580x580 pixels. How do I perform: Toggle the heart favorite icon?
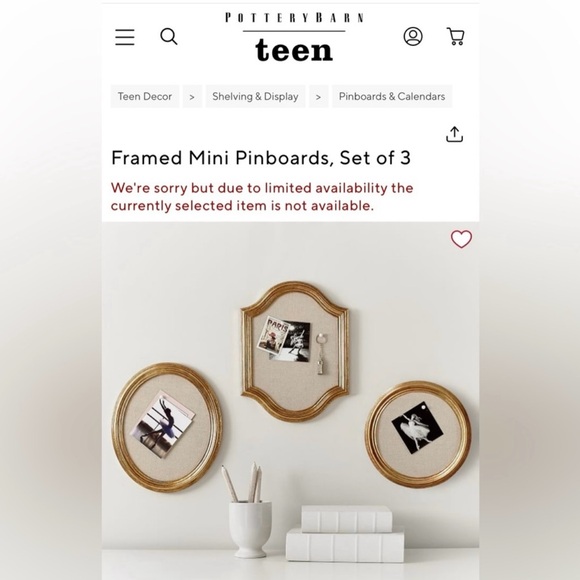[461, 239]
